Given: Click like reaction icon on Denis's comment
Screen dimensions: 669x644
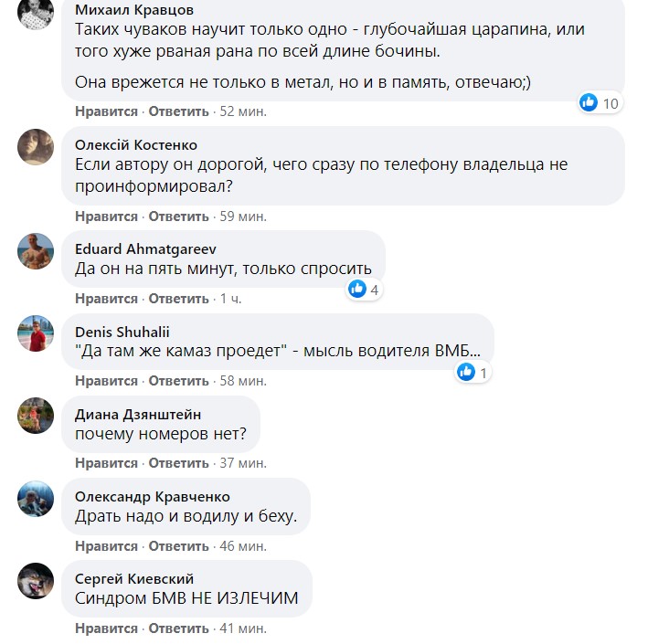Looking at the screenshot, I should point(466,372).
